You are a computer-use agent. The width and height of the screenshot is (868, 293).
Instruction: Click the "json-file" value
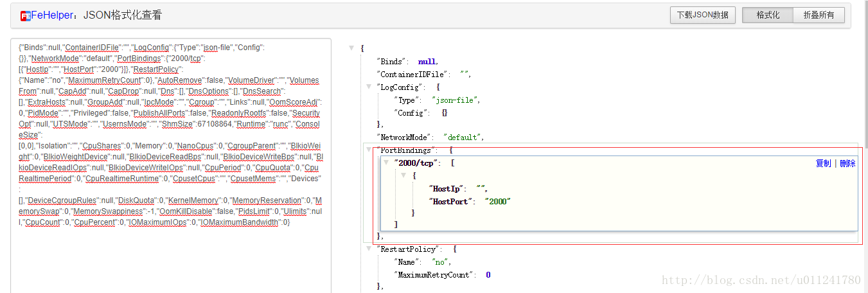pyautogui.click(x=456, y=100)
